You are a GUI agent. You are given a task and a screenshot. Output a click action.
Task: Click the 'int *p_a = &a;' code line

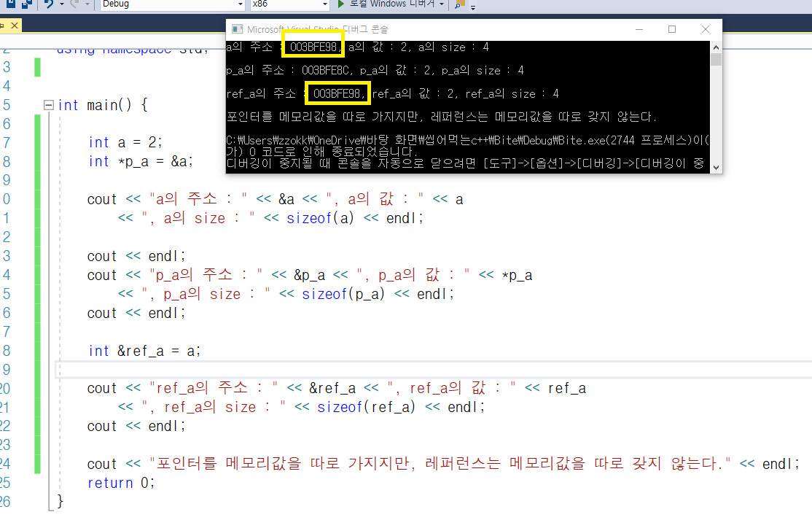(x=141, y=162)
